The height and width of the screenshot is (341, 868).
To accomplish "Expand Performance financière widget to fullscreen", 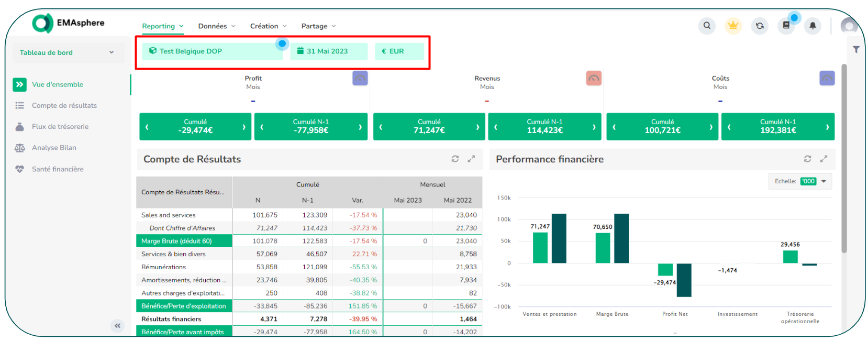I will [824, 159].
